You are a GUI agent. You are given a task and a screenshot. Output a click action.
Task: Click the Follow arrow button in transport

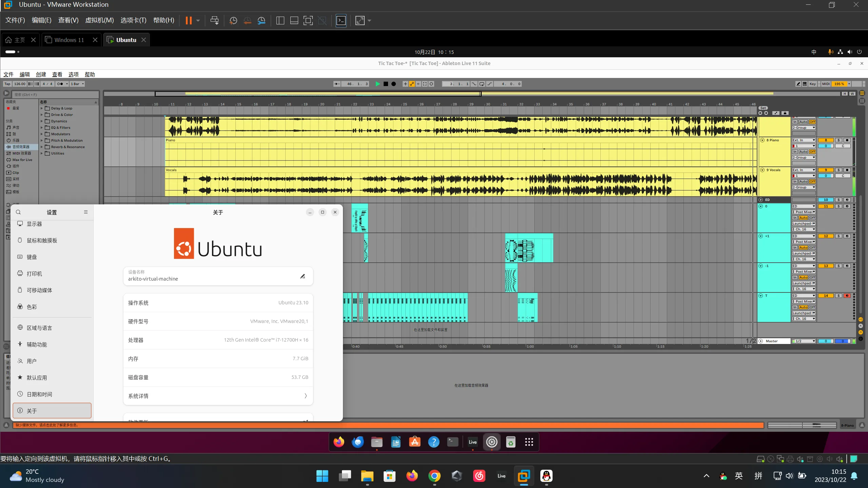337,84
